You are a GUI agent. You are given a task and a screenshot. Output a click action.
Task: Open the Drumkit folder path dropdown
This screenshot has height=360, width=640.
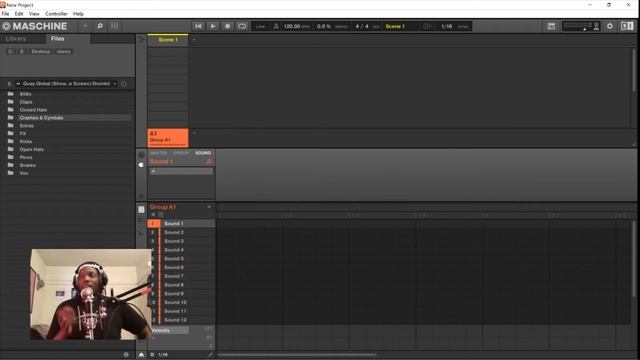click(67, 84)
